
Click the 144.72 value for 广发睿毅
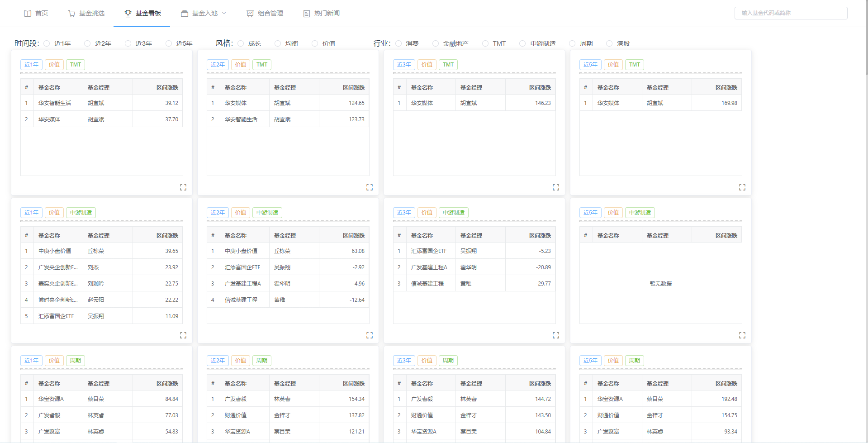543,399
